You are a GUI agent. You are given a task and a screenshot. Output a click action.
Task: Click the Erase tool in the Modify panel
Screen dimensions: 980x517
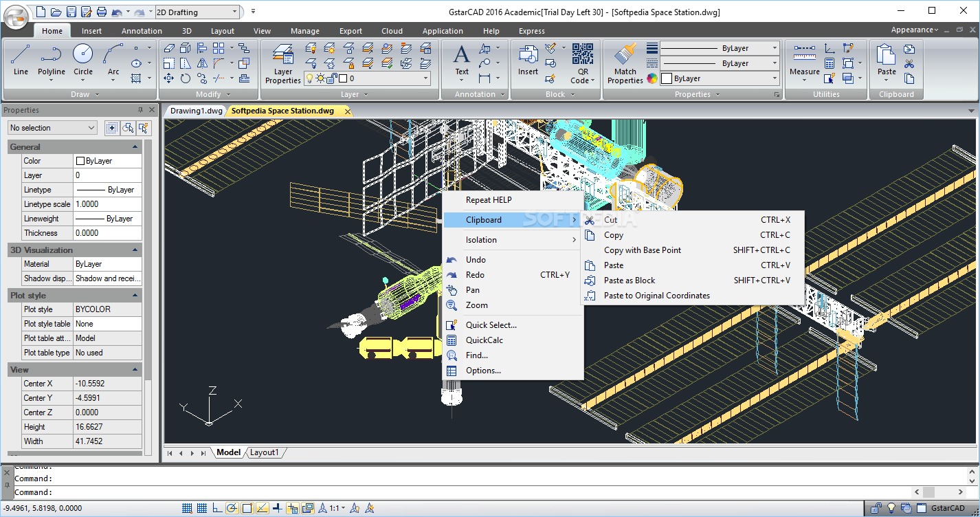tap(169, 48)
